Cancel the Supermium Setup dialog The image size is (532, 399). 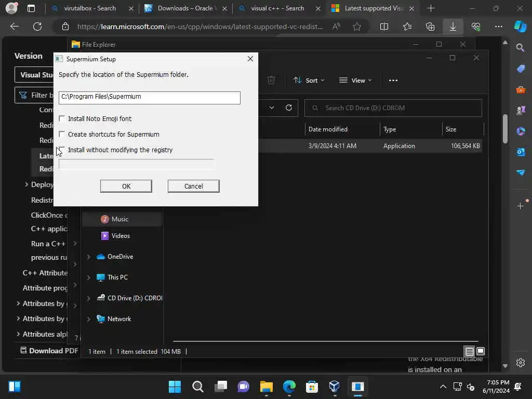coord(193,186)
